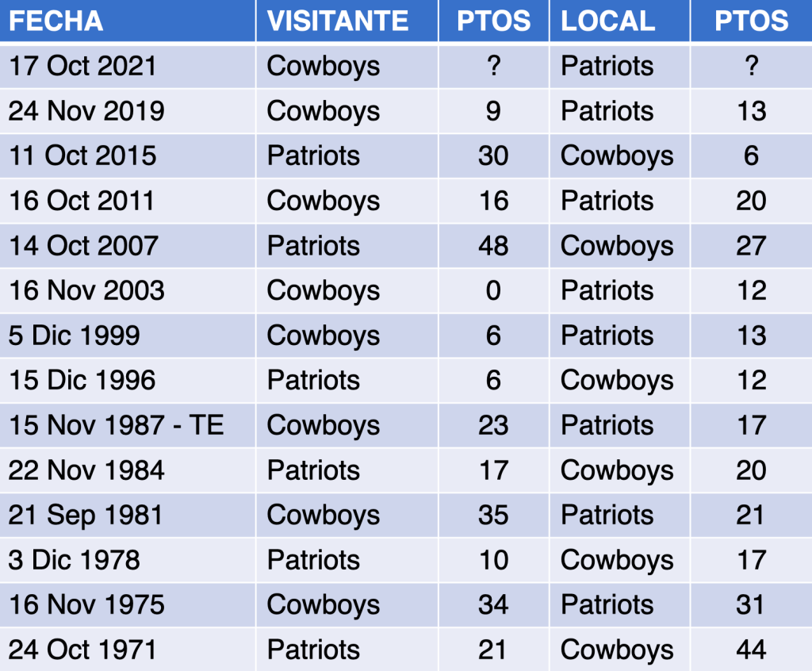Select the 17 Oct 2021 date cell
The width and height of the screenshot is (812, 671).
pyautogui.click(x=82, y=66)
